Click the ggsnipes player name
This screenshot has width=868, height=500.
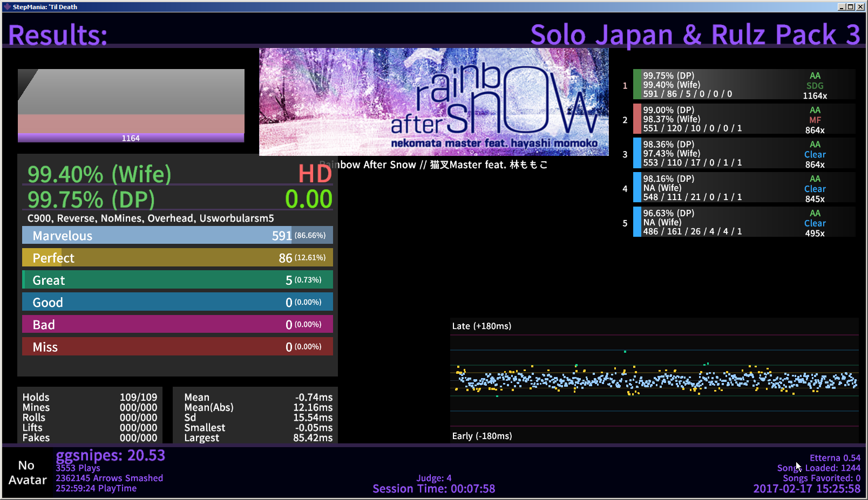coord(110,456)
